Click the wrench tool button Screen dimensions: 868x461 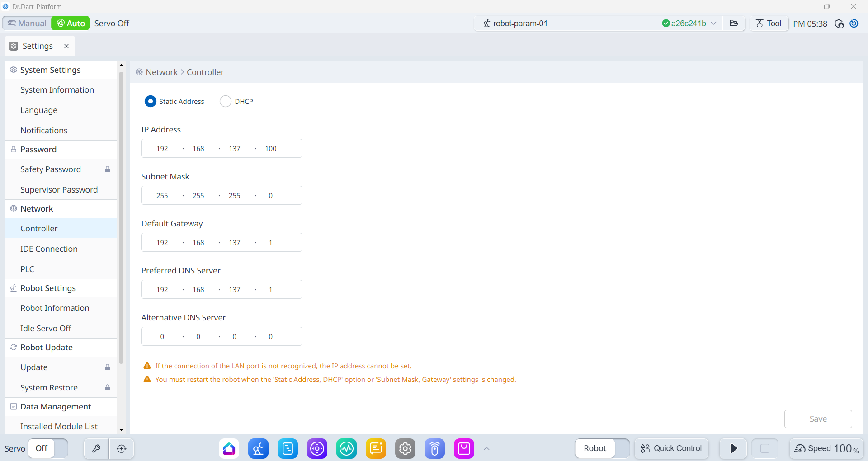96,448
